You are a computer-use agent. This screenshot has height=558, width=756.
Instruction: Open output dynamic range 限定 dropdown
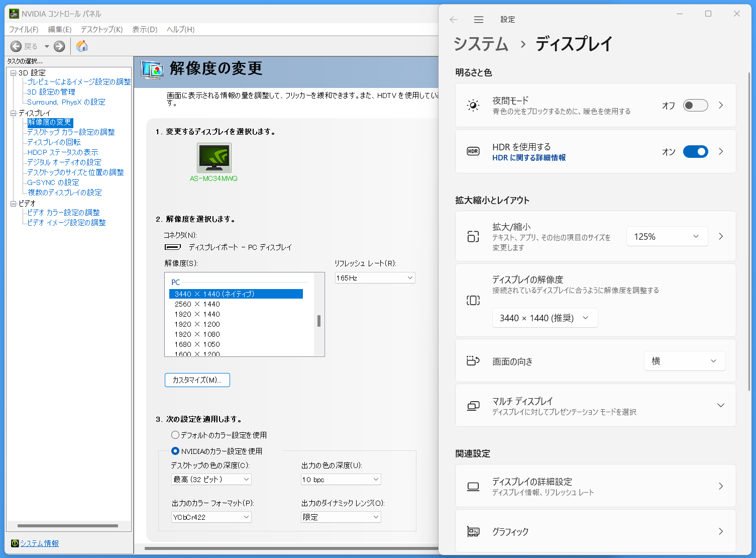click(x=341, y=517)
